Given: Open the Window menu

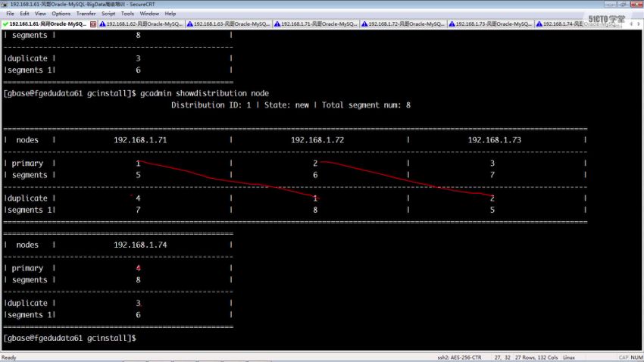Looking at the screenshot, I should pos(149,14).
